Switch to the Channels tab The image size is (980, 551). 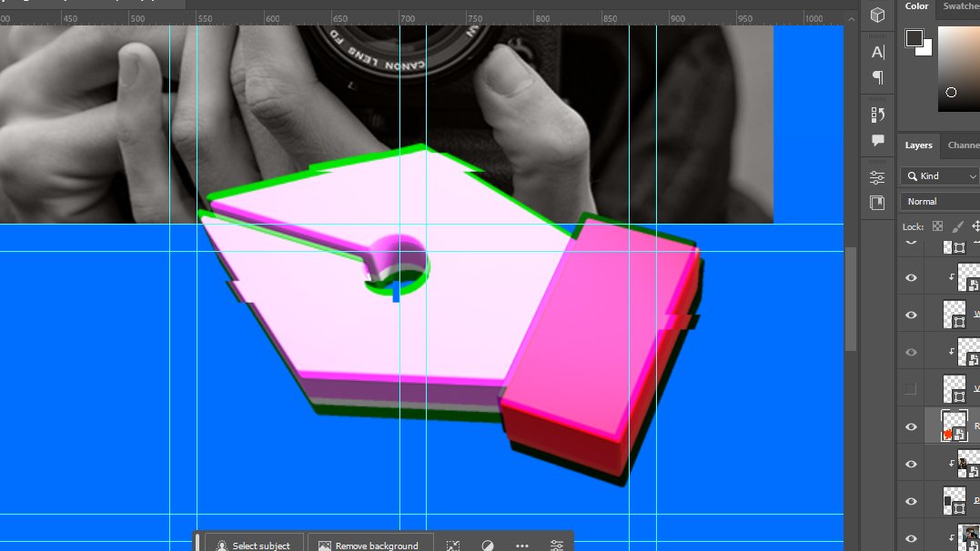point(964,145)
